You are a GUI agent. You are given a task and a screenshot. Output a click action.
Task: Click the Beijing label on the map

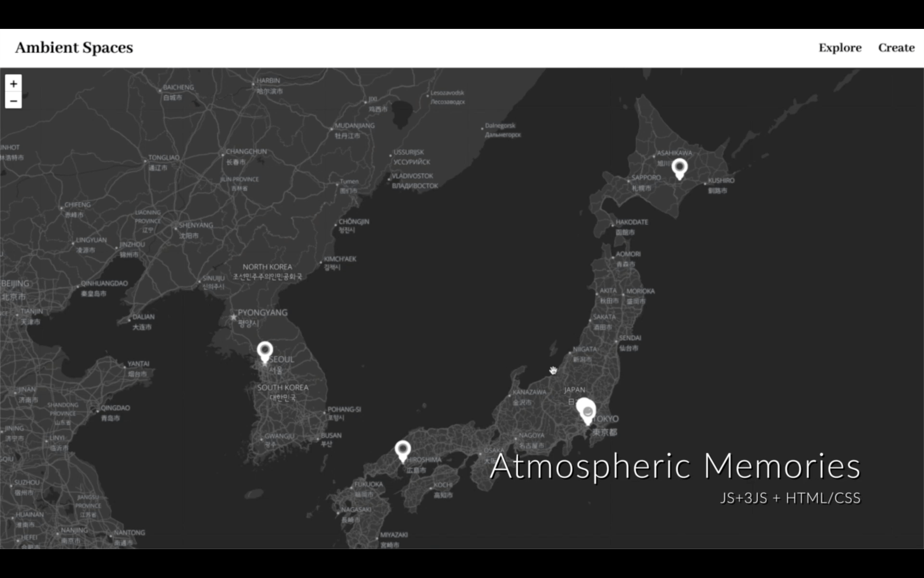click(x=15, y=284)
